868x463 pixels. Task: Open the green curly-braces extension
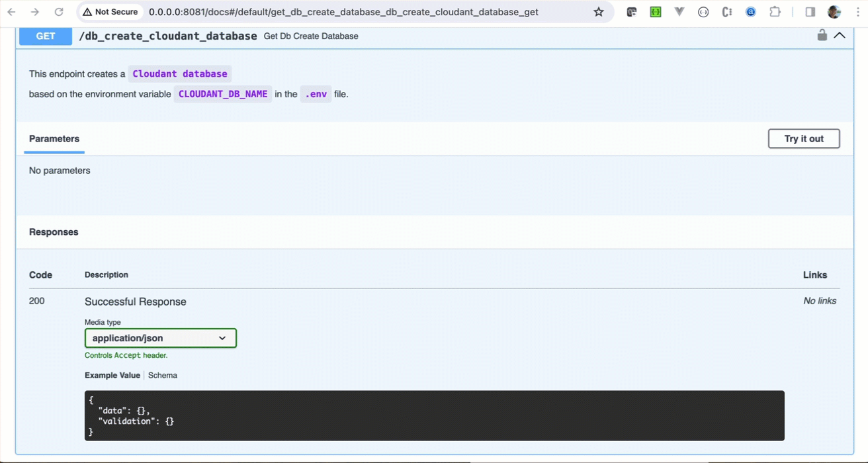pyautogui.click(x=656, y=12)
